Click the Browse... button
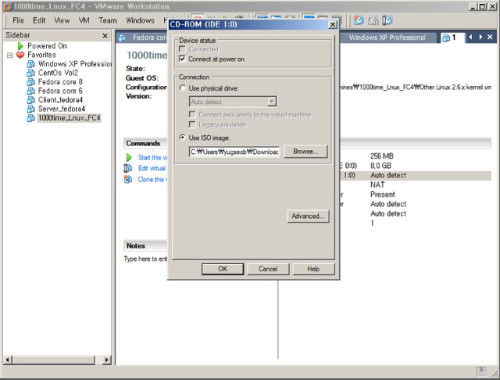The width and height of the screenshot is (500, 380). (x=306, y=151)
